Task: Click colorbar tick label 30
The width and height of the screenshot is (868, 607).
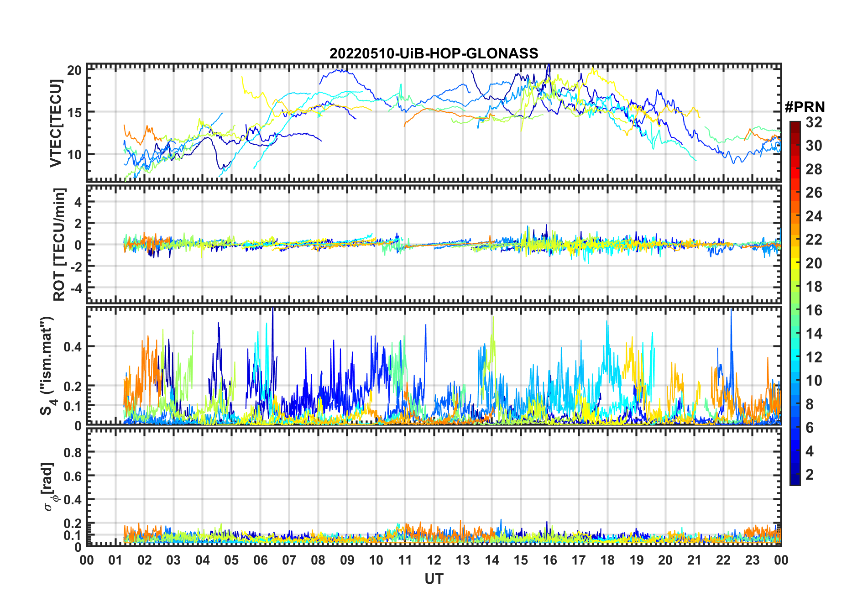Action: pos(814,146)
